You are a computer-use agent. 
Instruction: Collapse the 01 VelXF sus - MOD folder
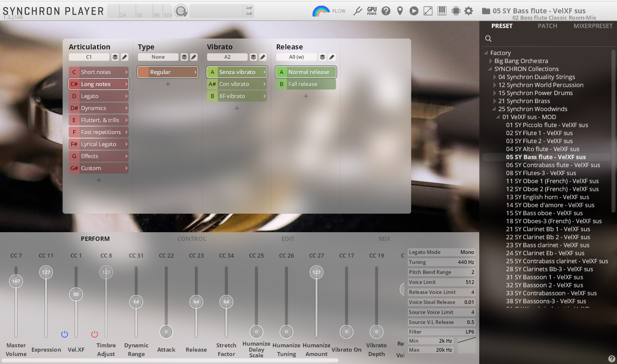pyautogui.click(x=498, y=117)
